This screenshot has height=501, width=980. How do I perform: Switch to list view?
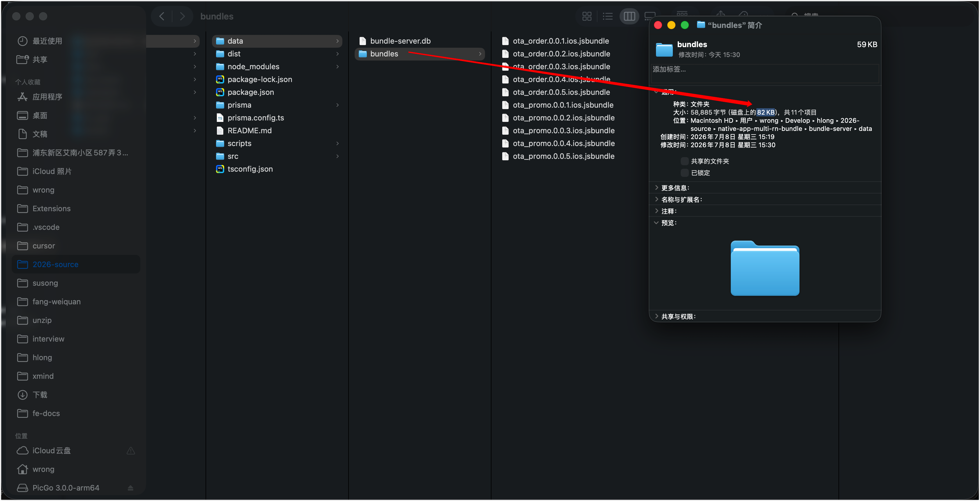(608, 16)
